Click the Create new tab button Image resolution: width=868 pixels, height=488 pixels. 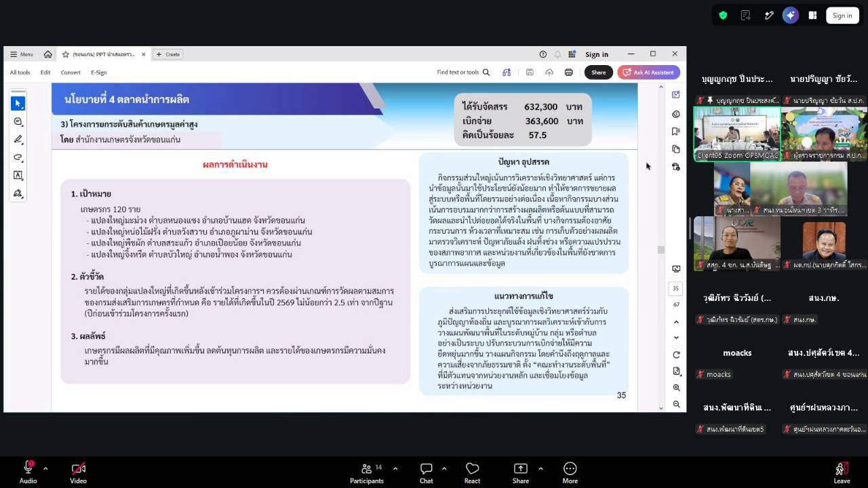point(168,54)
